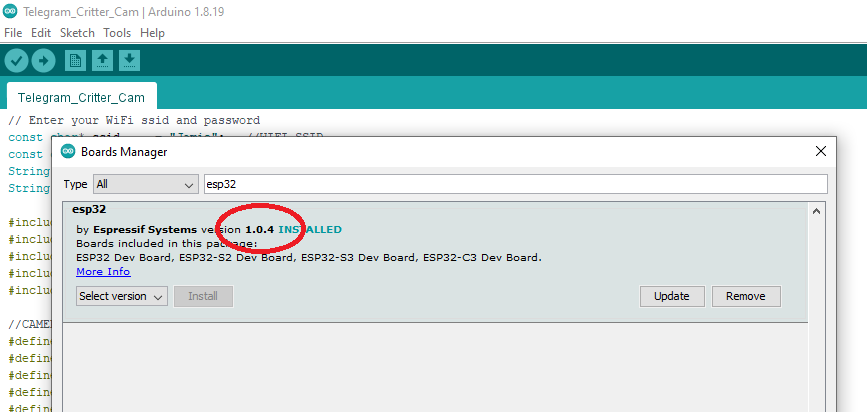This screenshot has width=867, height=412.
Task: Click the WiFi ssid comment line in editor
Action: [x=134, y=121]
